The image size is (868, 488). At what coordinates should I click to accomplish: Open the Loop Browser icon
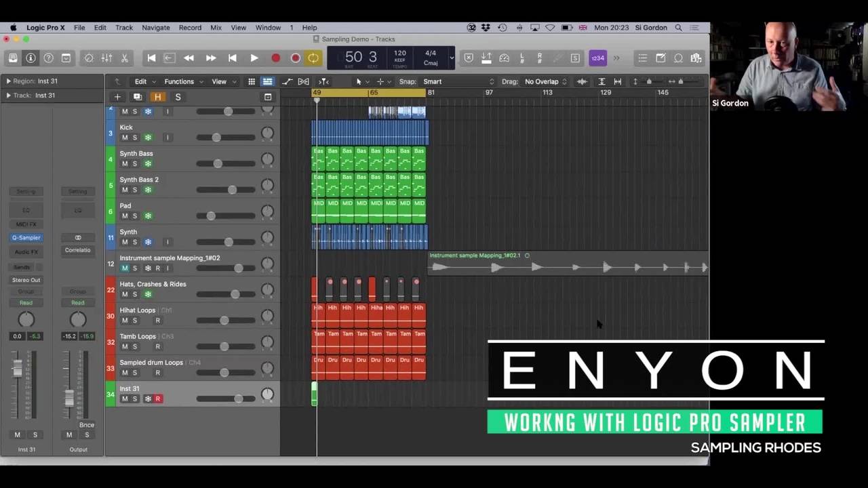click(678, 58)
